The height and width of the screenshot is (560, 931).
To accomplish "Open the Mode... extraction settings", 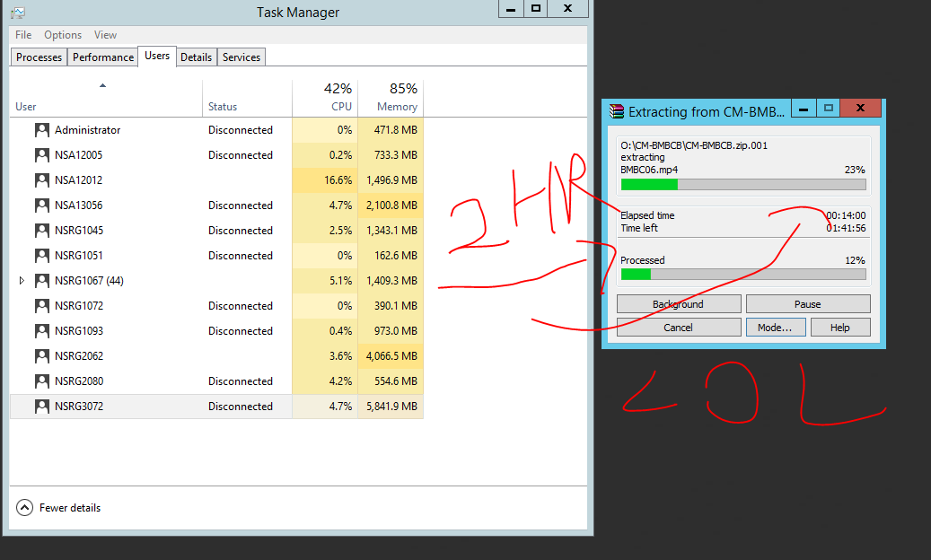I will click(776, 328).
